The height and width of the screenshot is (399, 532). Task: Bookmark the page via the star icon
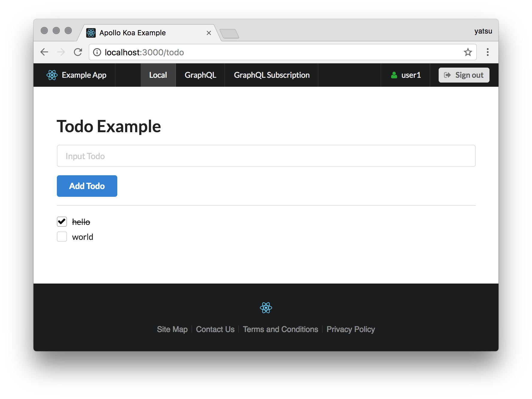tap(467, 52)
